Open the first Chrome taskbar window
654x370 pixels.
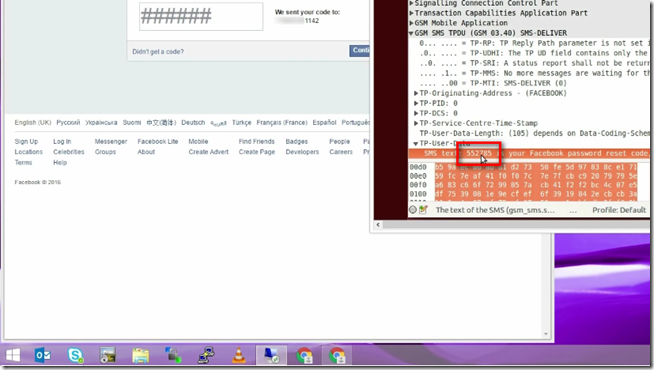304,355
